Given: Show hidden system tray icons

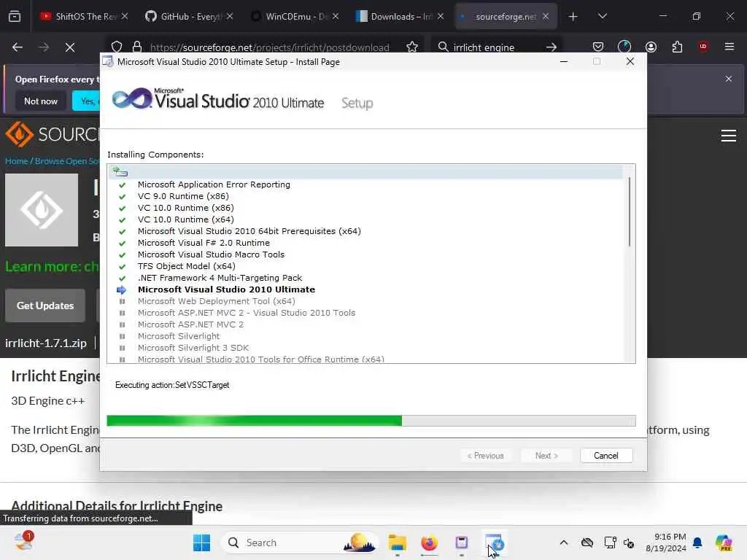Looking at the screenshot, I should click(564, 542).
